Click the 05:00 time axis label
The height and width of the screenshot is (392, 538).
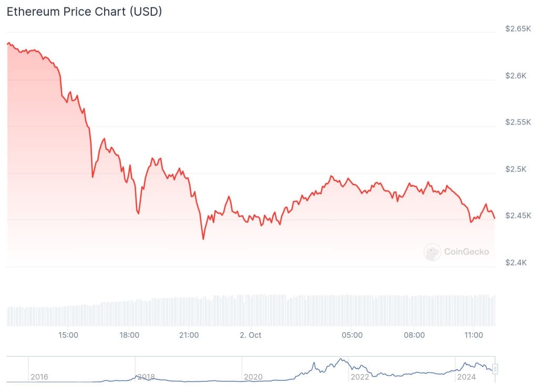tap(352, 335)
